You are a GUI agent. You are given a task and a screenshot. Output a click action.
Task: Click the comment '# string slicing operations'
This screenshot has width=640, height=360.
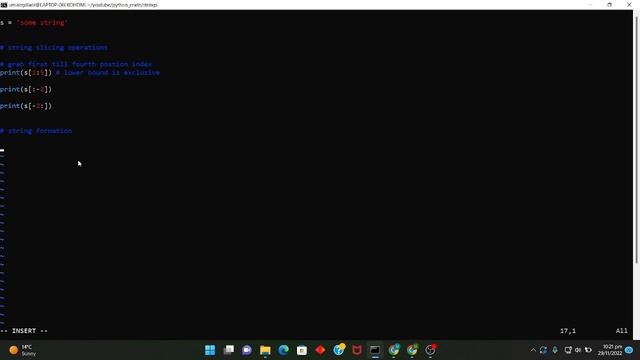pyautogui.click(x=54, y=48)
